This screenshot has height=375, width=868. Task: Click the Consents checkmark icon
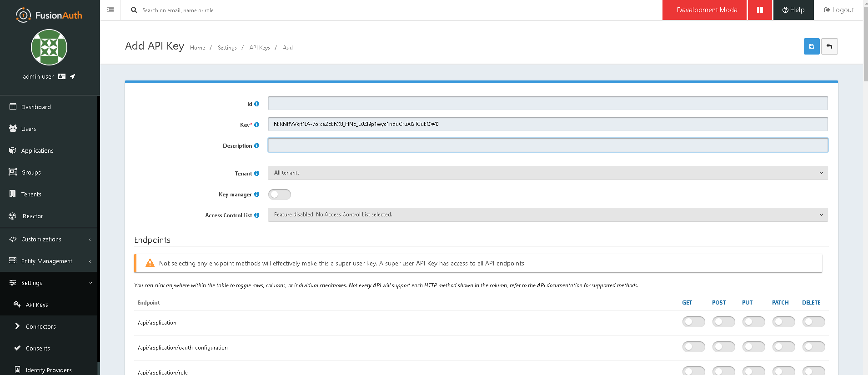17,348
